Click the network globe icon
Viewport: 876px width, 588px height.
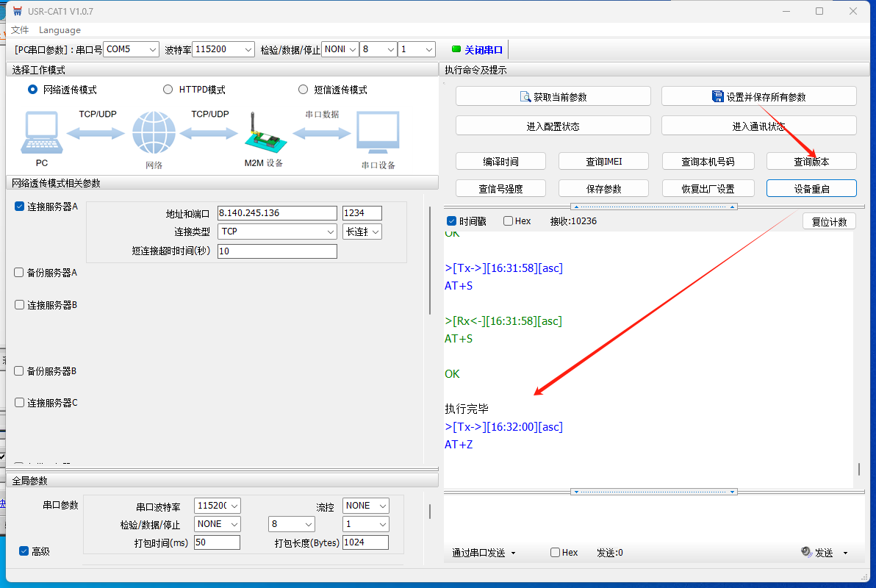[154, 133]
